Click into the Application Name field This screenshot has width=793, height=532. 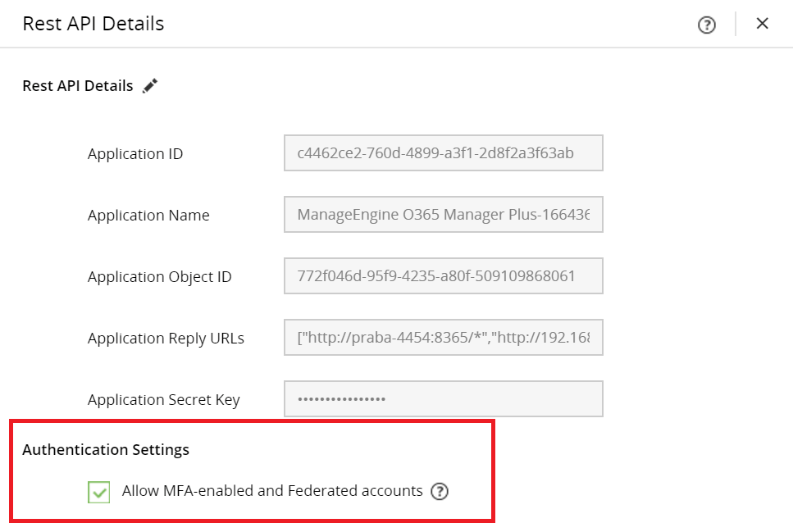pyautogui.click(x=443, y=215)
